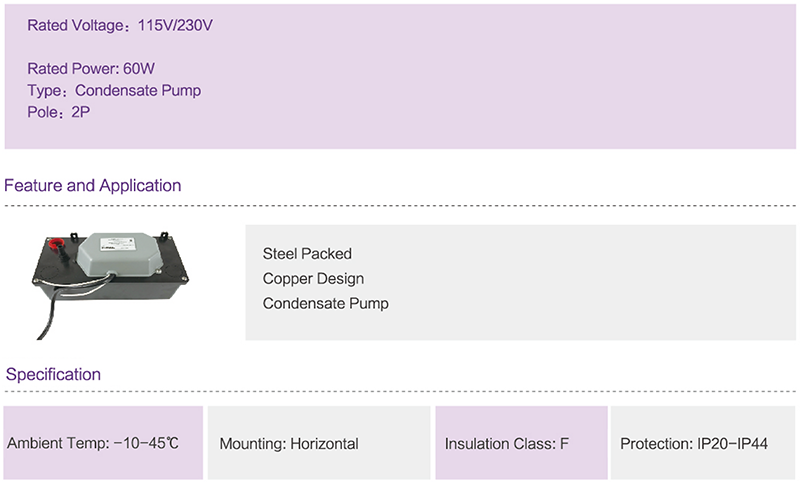Click the Insulation Class: F cell
The image size is (800, 486).
[x=521, y=443]
